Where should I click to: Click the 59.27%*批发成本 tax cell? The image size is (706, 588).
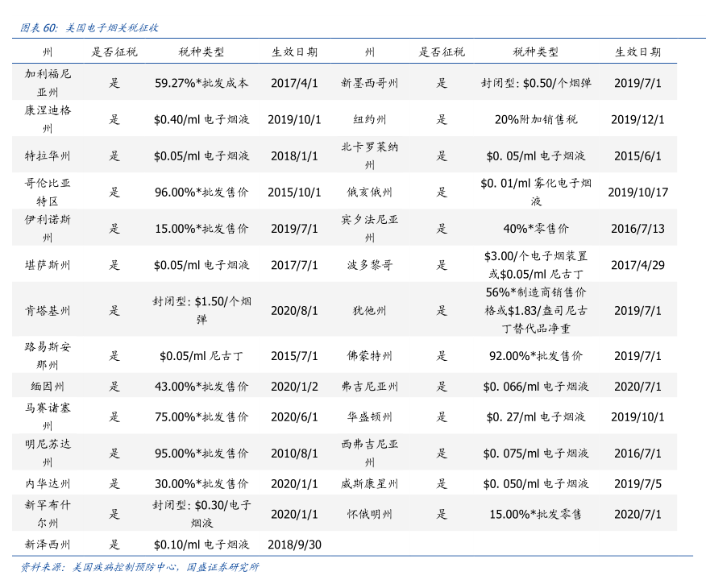[x=201, y=83]
